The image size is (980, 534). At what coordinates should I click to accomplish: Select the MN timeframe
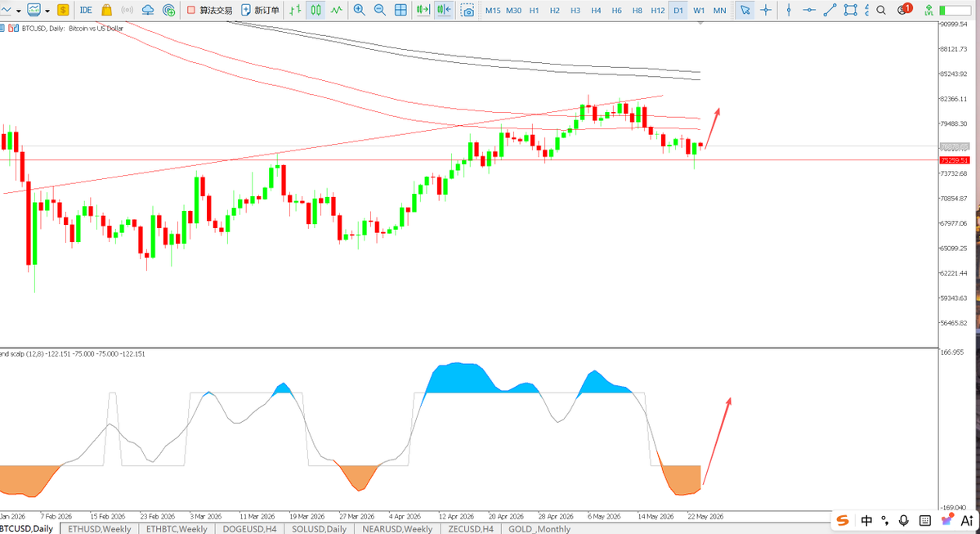(x=720, y=11)
